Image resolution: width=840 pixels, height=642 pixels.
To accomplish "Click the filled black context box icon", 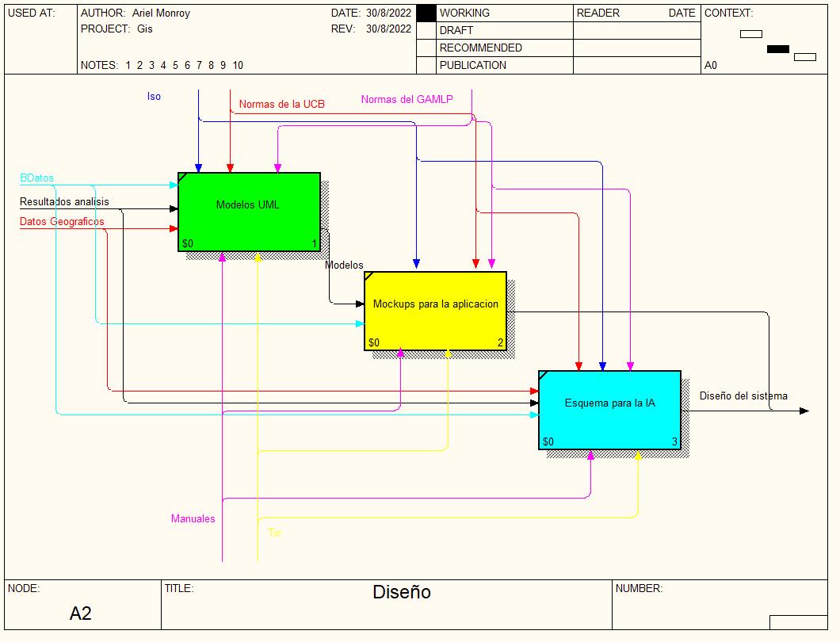I will (777, 49).
